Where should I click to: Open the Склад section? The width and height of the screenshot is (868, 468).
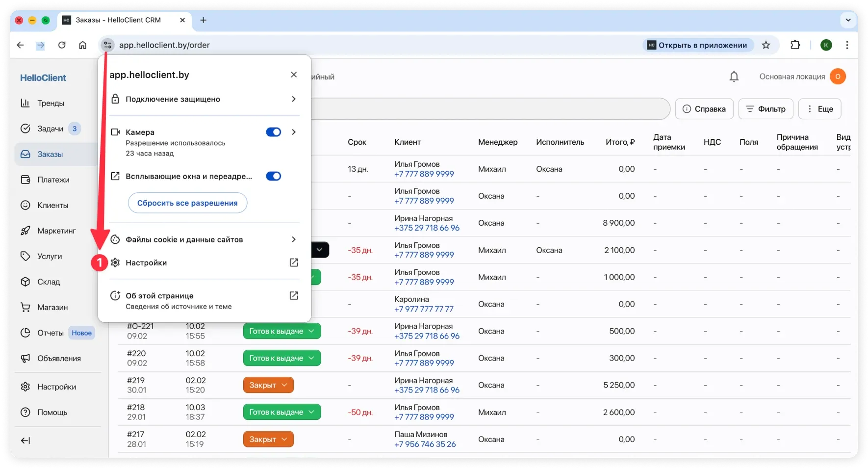pos(49,282)
